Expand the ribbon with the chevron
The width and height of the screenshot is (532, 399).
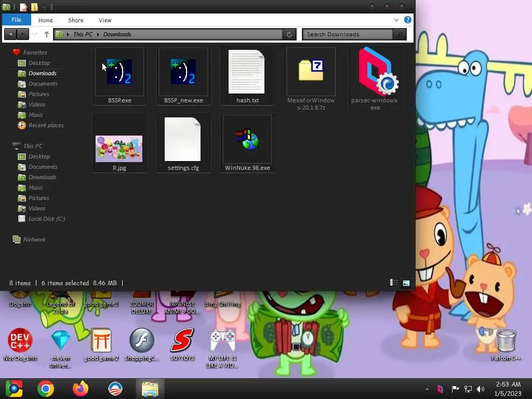[396, 20]
